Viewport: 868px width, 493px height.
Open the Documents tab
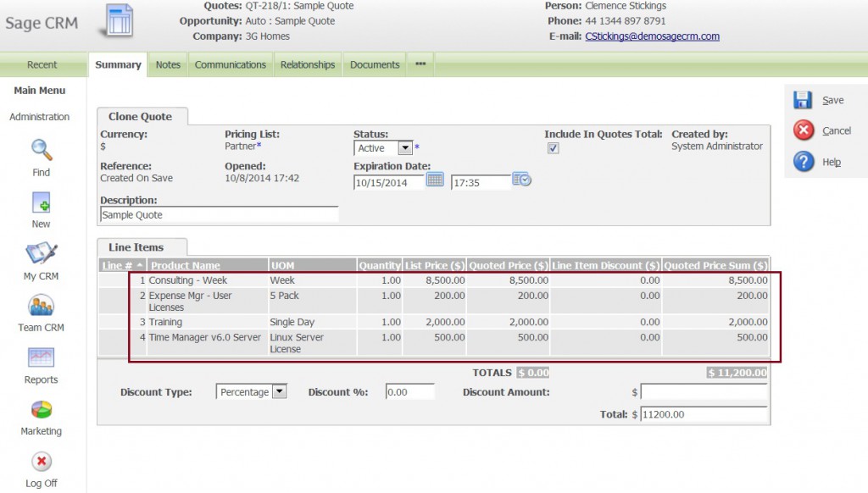(375, 64)
